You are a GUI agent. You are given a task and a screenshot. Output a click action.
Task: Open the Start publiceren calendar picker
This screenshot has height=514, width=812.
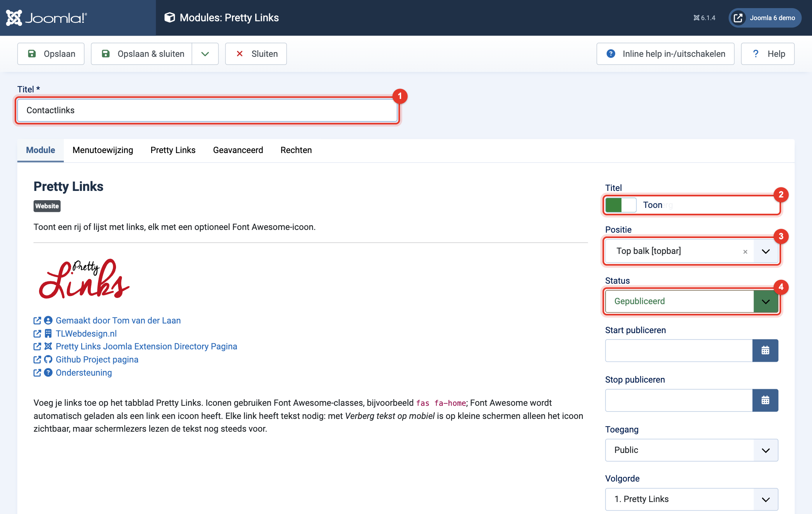pyautogui.click(x=765, y=351)
